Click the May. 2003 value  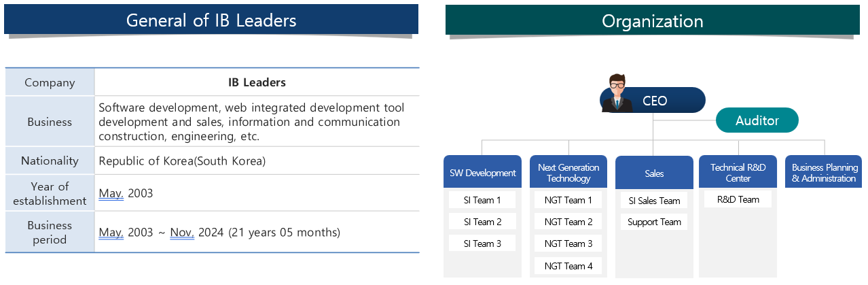point(126,193)
